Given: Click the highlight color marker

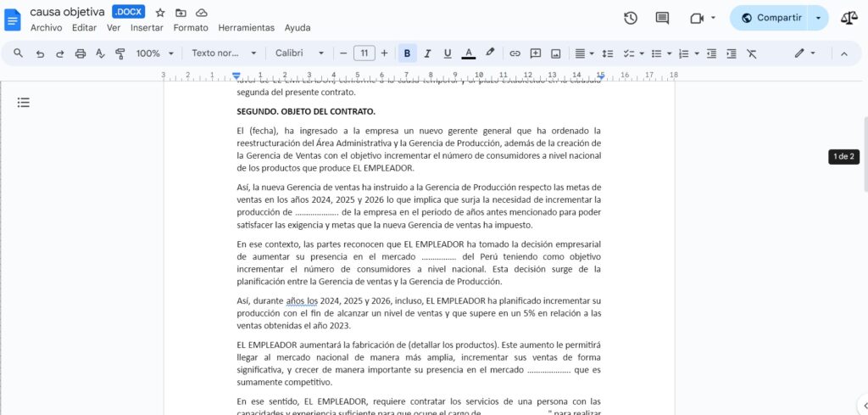Looking at the screenshot, I should tap(490, 53).
